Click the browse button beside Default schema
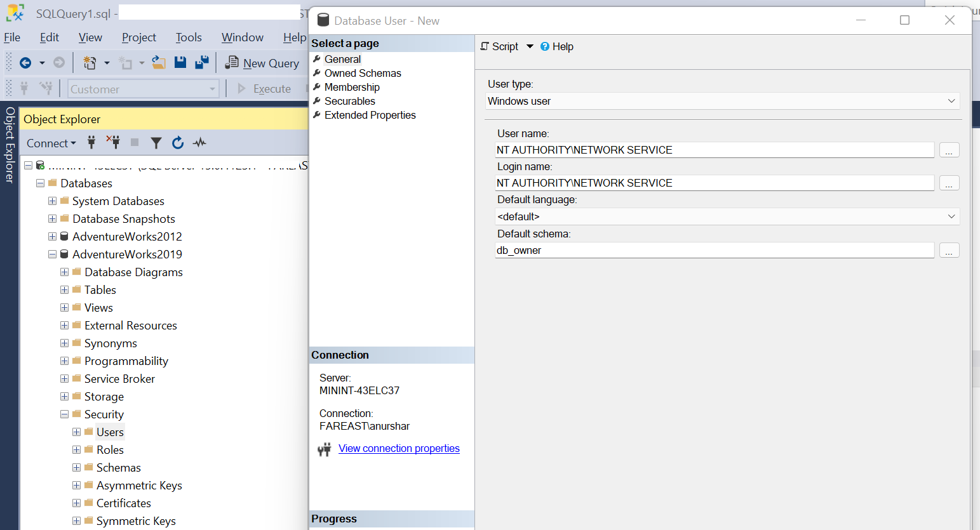The width and height of the screenshot is (980, 530). click(x=949, y=250)
